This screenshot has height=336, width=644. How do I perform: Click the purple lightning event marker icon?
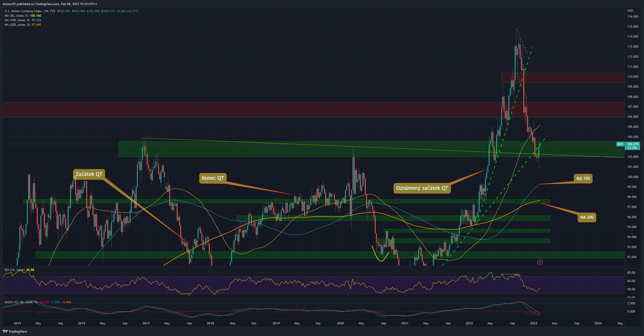pyautogui.click(x=540, y=262)
